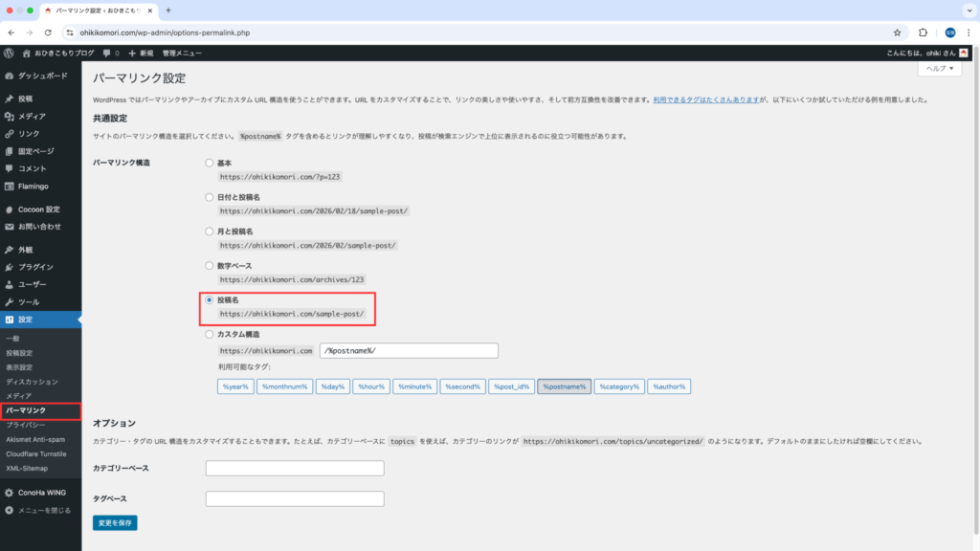
Task: Select the 日付と投稿名 radio option
Action: click(x=210, y=197)
